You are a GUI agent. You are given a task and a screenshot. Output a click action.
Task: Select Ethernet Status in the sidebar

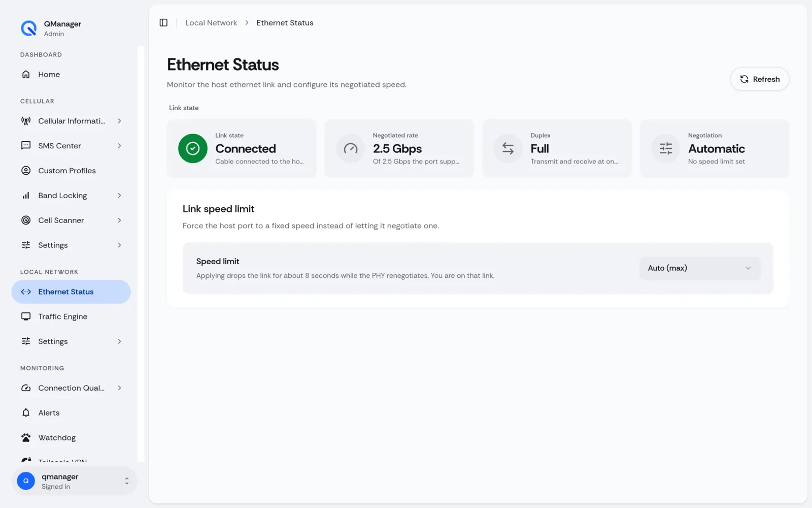[x=71, y=292]
